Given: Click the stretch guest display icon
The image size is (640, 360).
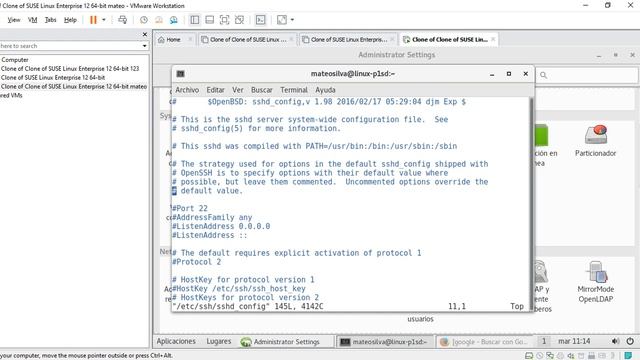Looking at the screenshot, I should (282, 20).
